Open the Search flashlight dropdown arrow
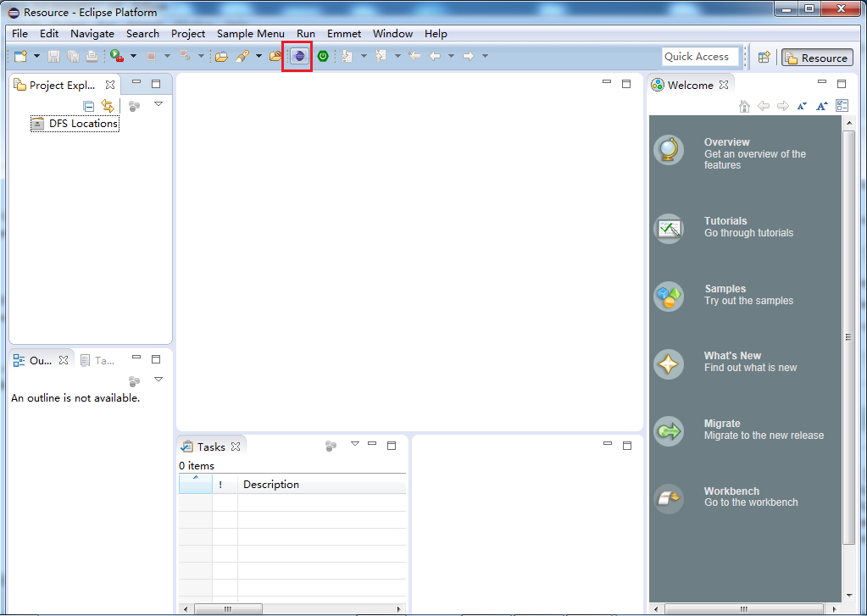 [258, 56]
